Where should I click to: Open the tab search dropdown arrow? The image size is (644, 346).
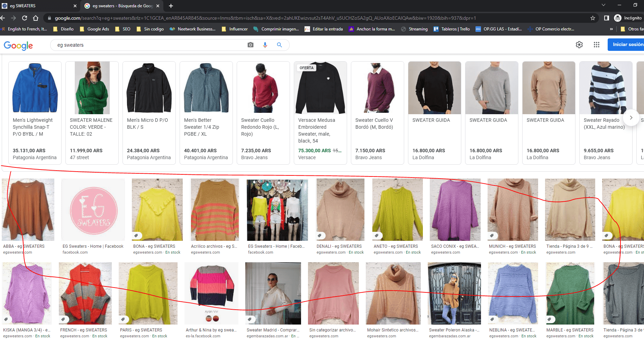click(x=604, y=5)
